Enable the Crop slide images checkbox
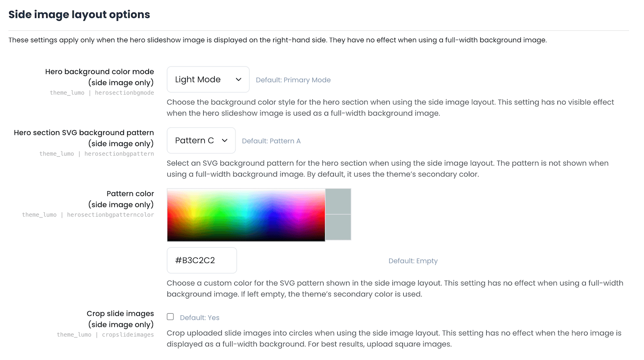Screen dimensions: 644x360 (x=170, y=317)
